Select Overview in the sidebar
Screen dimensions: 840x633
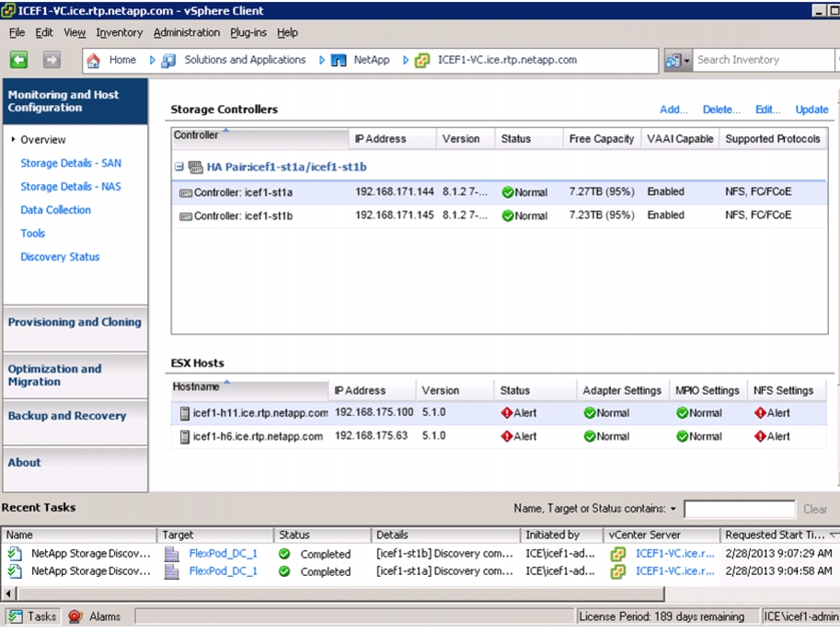click(x=43, y=140)
